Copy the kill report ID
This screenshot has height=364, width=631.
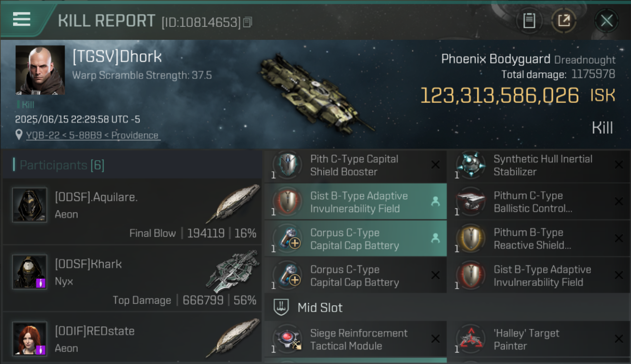pyautogui.click(x=248, y=22)
